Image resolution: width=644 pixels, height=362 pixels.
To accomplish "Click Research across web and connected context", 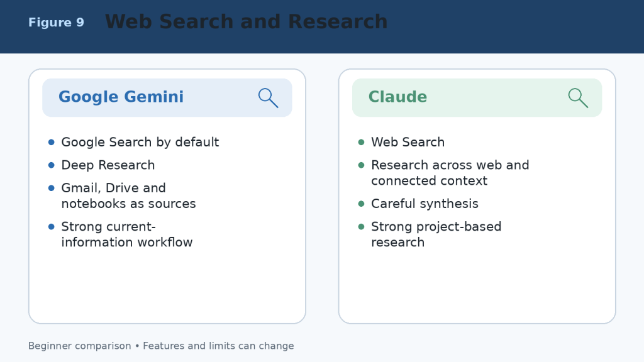I will [x=450, y=173].
